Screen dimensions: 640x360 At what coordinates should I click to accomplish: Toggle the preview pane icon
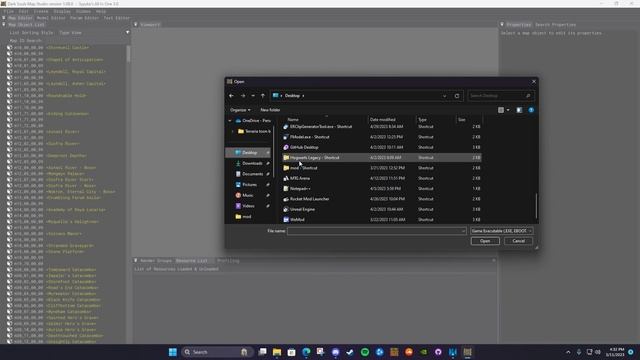[519, 110]
